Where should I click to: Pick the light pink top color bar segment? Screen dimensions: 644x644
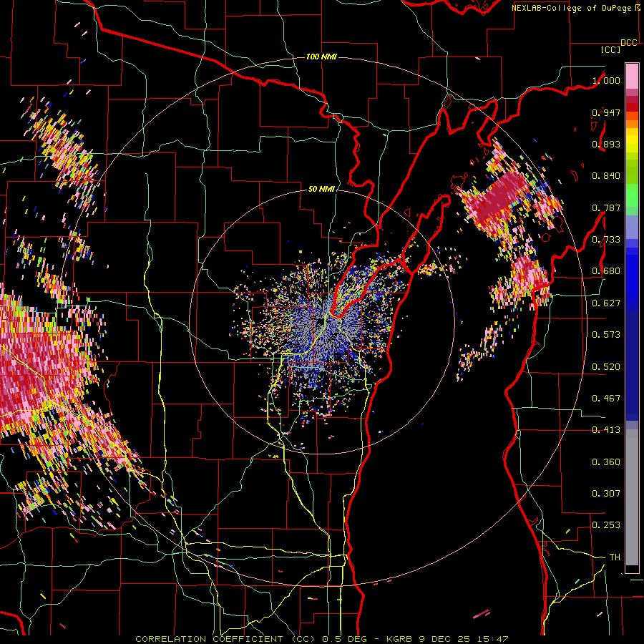click(632, 76)
